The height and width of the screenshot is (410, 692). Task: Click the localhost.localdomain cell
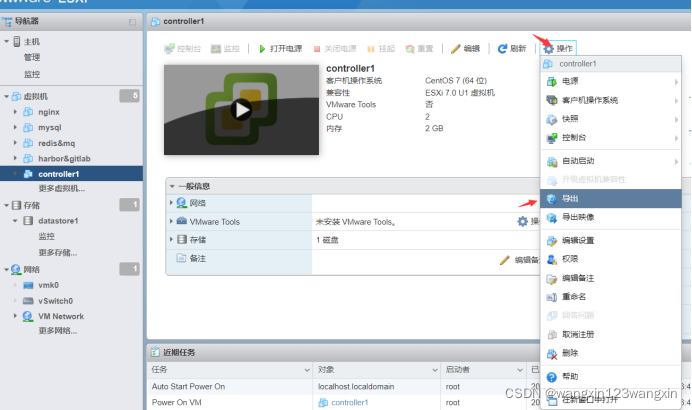[x=356, y=387]
